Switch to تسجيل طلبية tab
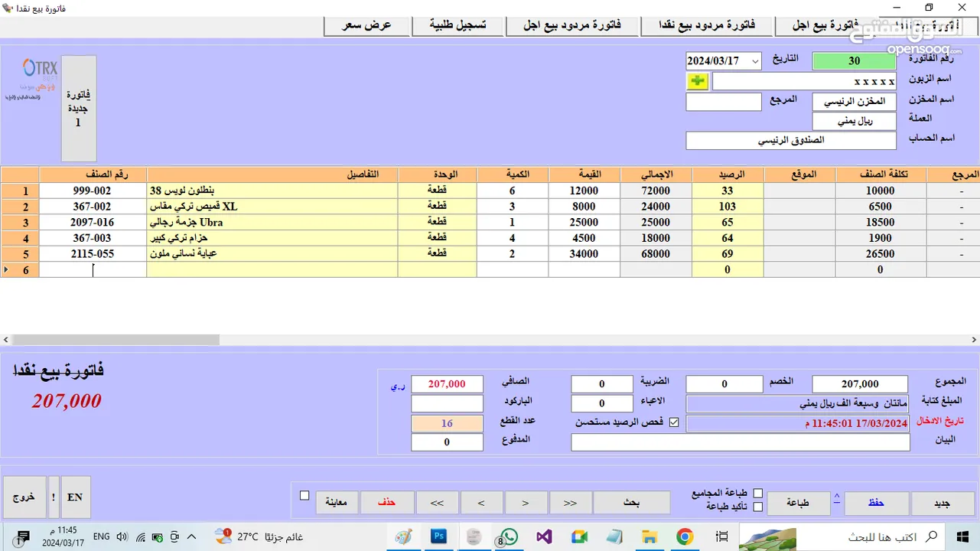This screenshot has width=980, height=551. (x=457, y=25)
